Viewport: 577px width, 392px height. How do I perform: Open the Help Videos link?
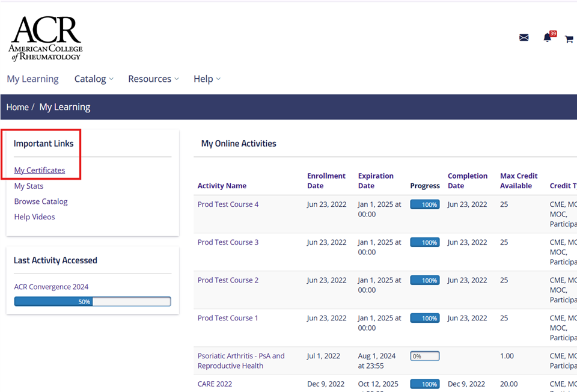pos(35,217)
